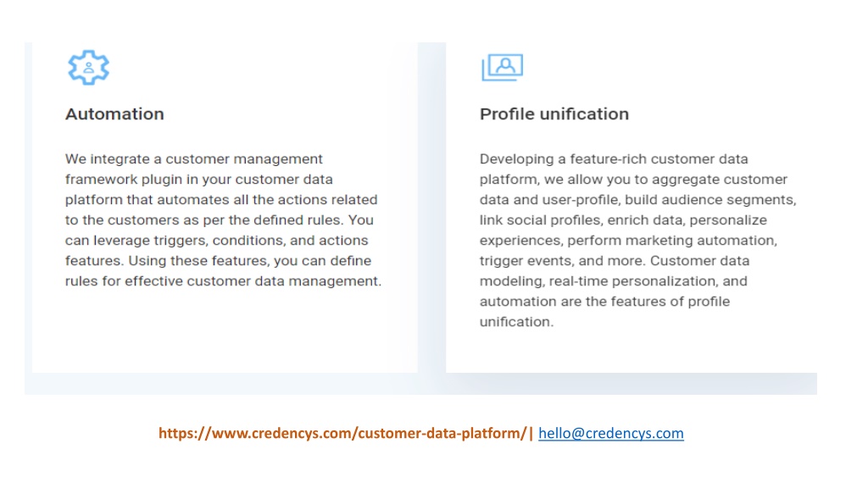The width and height of the screenshot is (868, 488).
Task: Click the line "modeling, real-time personalization, and"
Action: [x=614, y=281]
